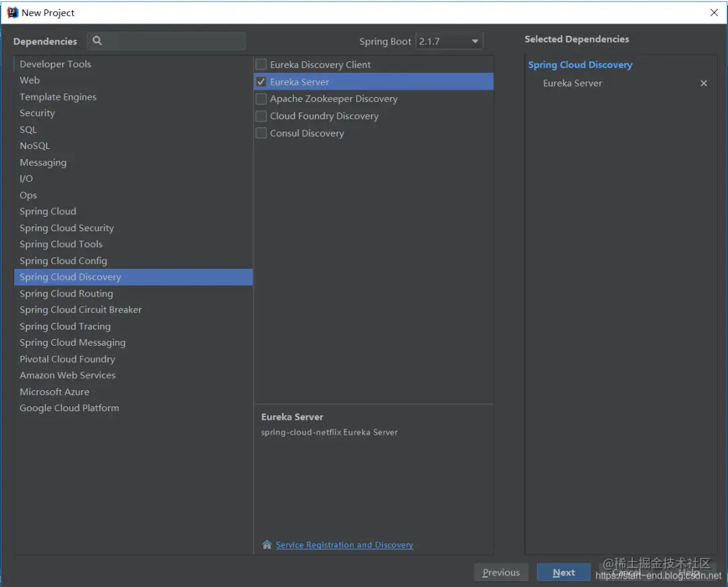Choose the Ops category

point(133,195)
